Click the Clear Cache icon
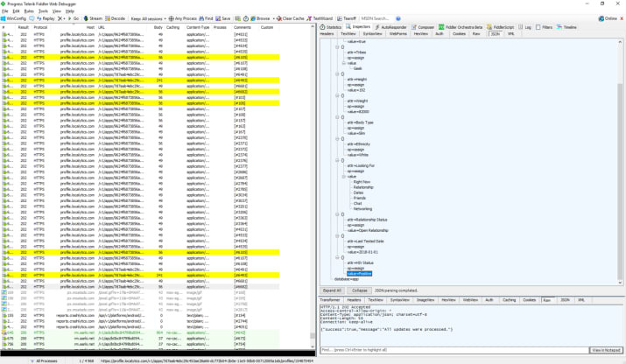Viewport: 626px width, 364px height. pos(291,17)
